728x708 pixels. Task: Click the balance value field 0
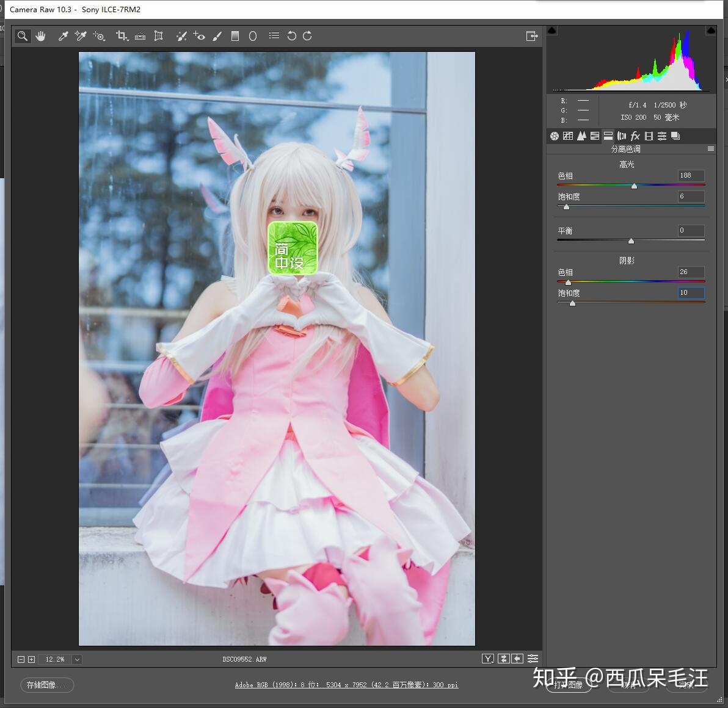[x=691, y=231]
